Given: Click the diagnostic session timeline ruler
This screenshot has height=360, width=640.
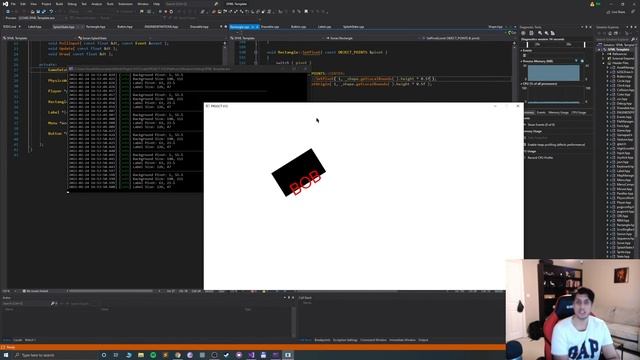Looking at the screenshot, I should point(556,44).
